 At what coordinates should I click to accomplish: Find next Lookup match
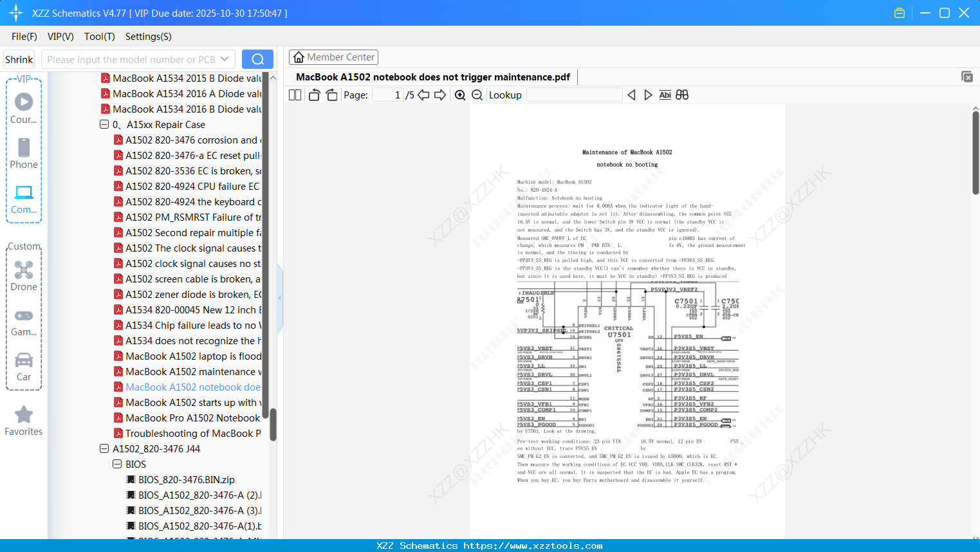pos(648,95)
